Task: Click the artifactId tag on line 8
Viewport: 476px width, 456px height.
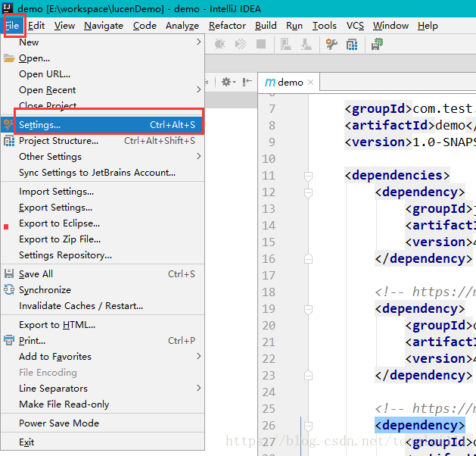Action: tap(390, 126)
